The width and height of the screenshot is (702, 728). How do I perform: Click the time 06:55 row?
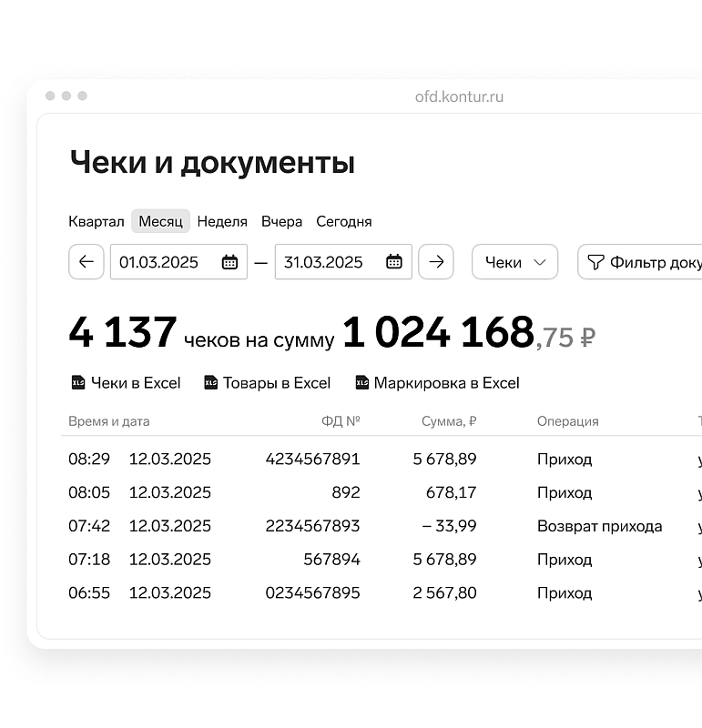89,592
